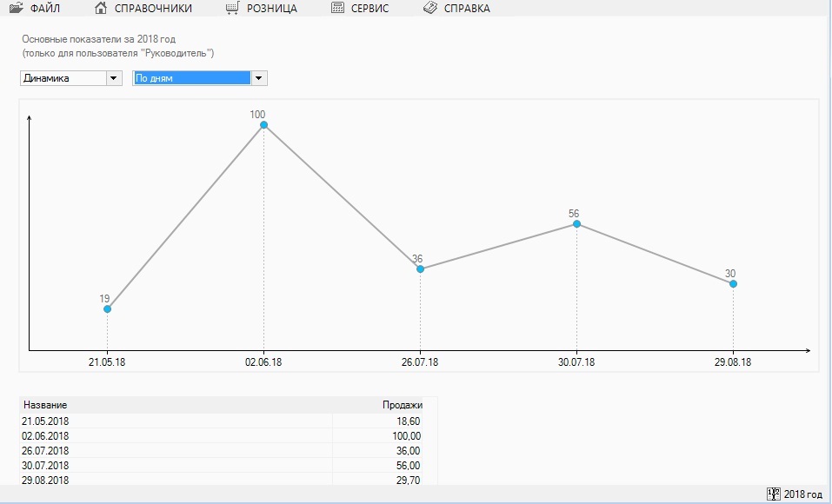Select the По дням combo box field
Screen dimensions: 832x504
click(191, 78)
